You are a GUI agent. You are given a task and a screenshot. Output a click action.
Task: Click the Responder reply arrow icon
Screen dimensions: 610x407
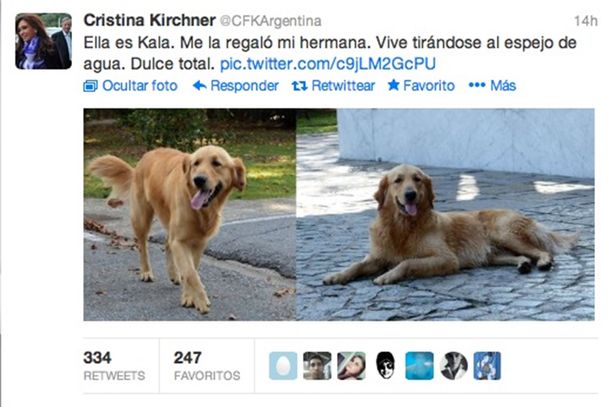coord(200,86)
